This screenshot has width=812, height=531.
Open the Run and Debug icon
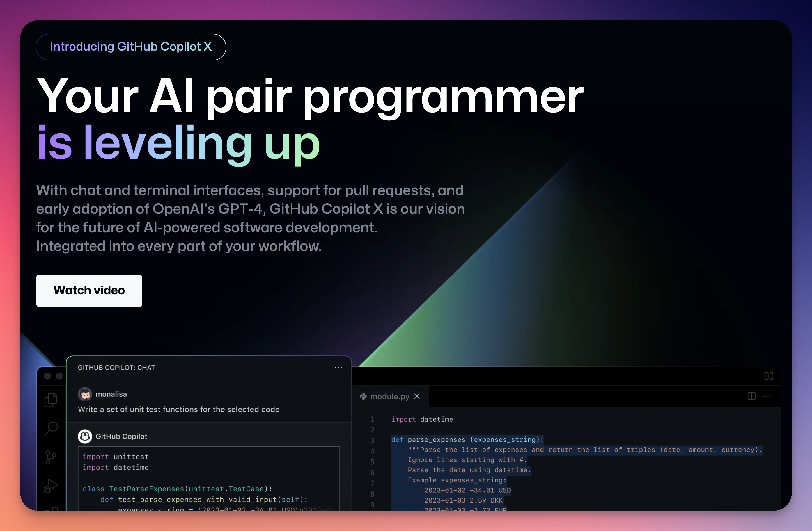pos(51,486)
